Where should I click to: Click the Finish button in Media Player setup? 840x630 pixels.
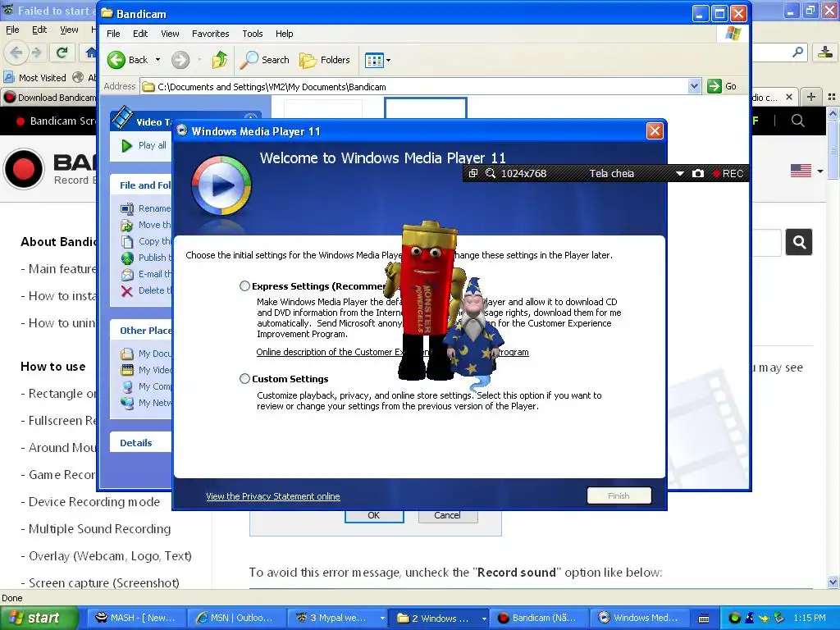click(x=619, y=496)
